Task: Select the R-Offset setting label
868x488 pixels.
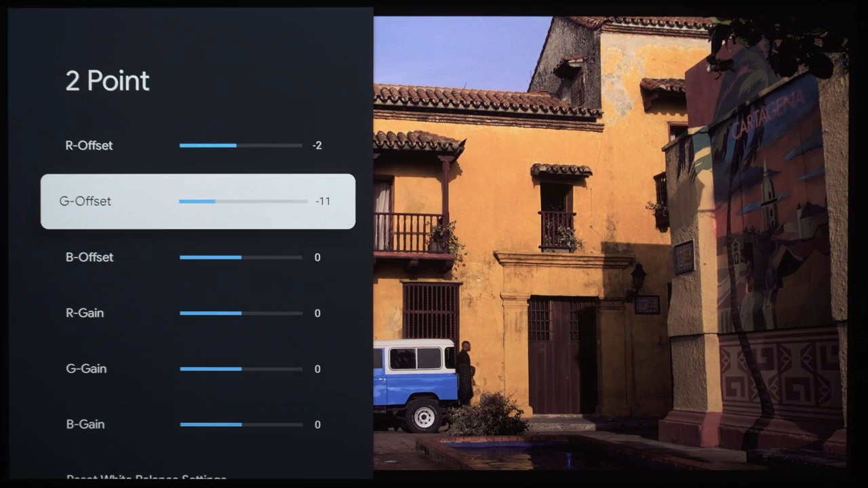Action: pyautogui.click(x=89, y=146)
